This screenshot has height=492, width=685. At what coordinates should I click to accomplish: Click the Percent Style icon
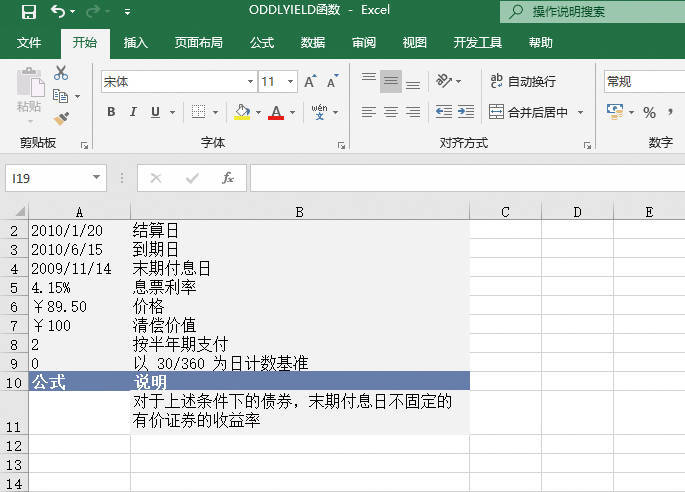(x=649, y=112)
